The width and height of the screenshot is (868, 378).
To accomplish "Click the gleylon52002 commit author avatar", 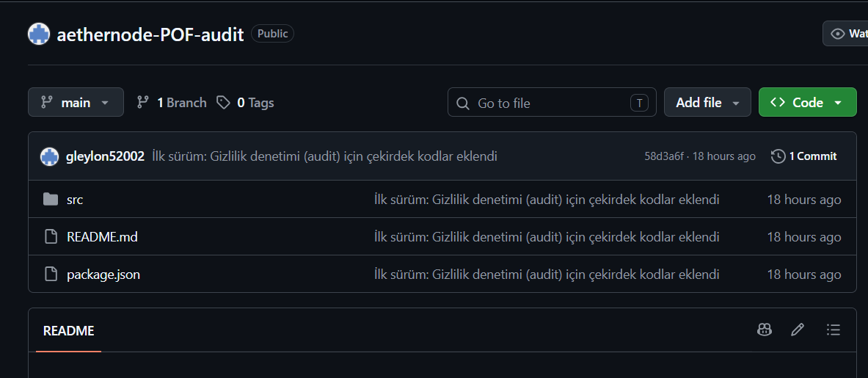I will tap(50, 156).
